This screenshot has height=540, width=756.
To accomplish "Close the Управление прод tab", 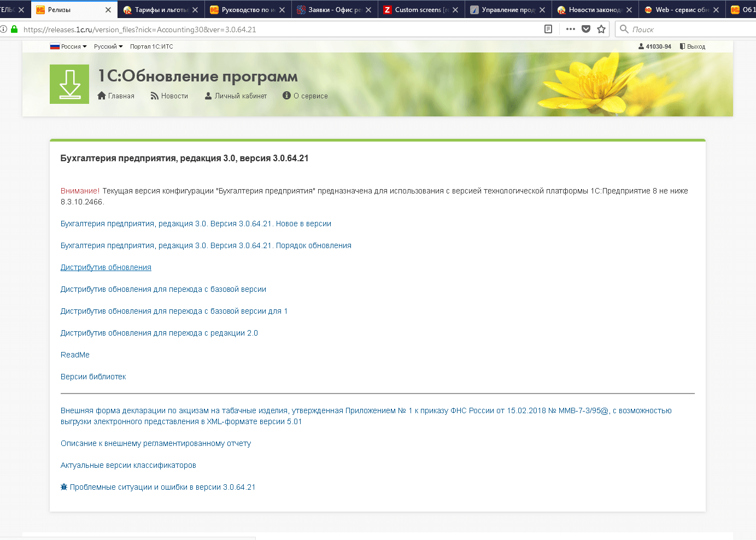I will (542, 10).
